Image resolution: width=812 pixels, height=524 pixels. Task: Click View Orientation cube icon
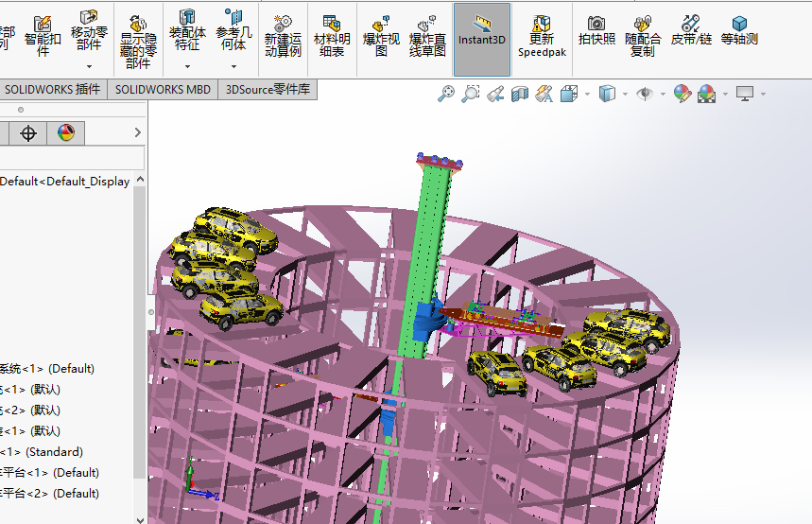click(569, 94)
